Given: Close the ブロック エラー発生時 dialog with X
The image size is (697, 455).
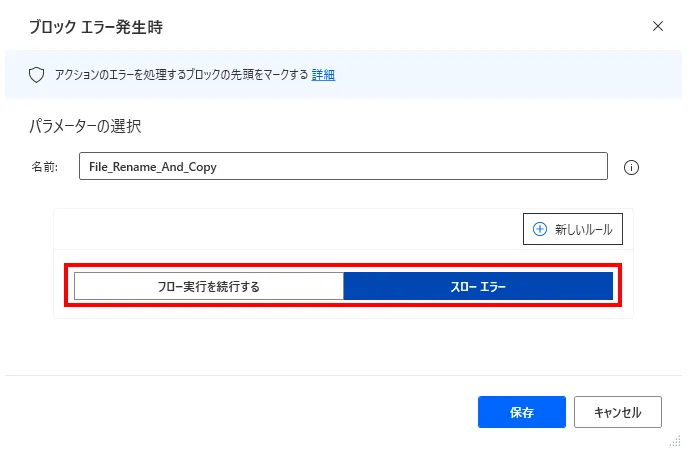Looking at the screenshot, I should 657,26.
